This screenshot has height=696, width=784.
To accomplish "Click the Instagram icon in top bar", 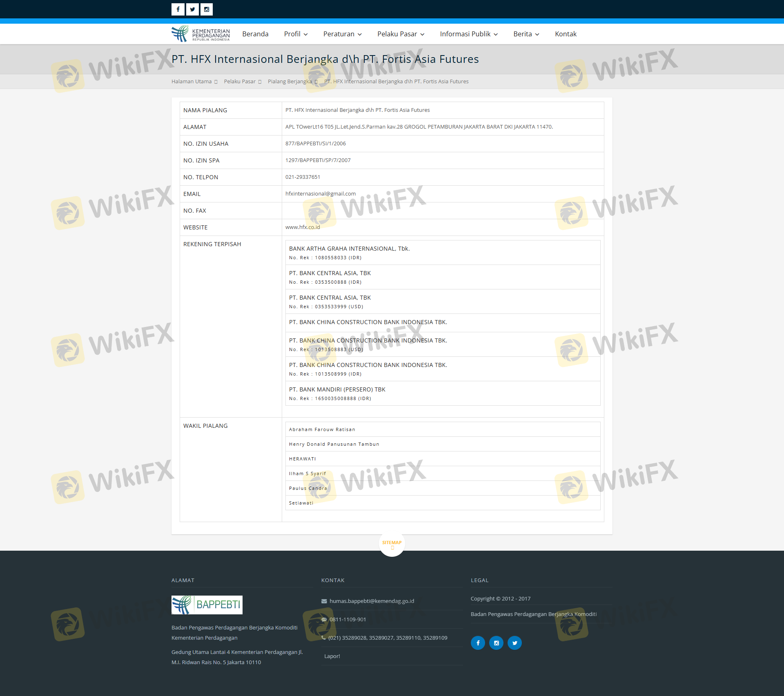I will [x=207, y=9].
